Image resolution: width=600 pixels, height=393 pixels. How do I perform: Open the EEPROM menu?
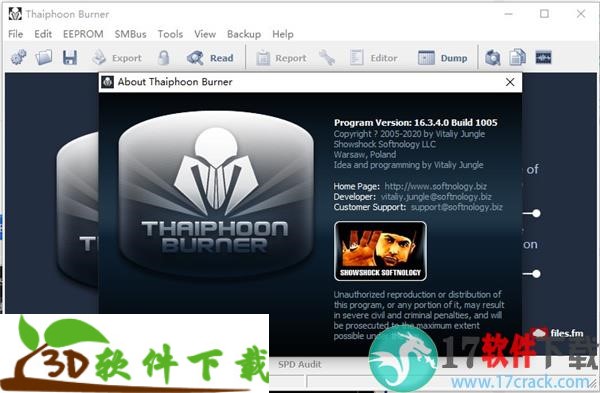pyautogui.click(x=83, y=34)
